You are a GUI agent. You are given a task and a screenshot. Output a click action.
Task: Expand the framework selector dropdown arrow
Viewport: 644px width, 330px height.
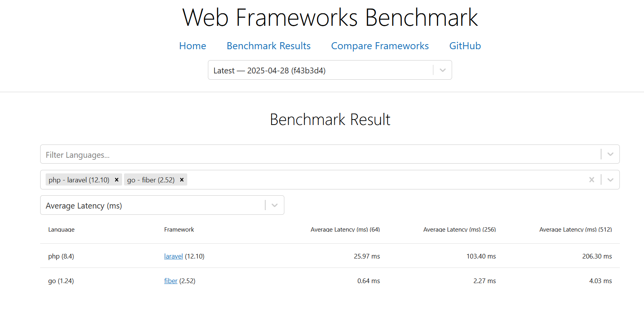(x=610, y=180)
